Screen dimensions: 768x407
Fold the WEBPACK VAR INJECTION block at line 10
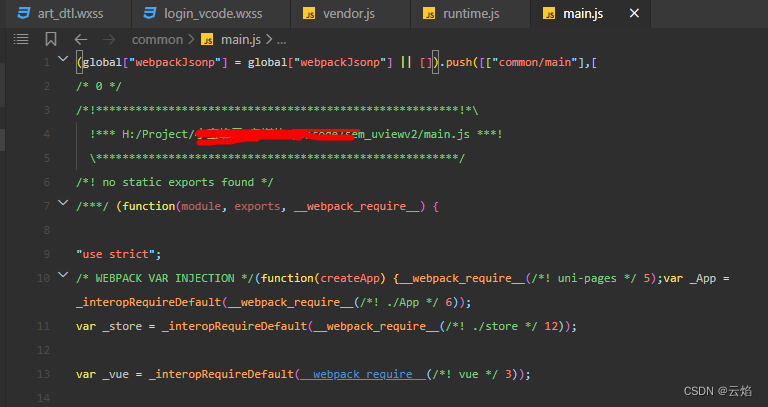coord(64,277)
